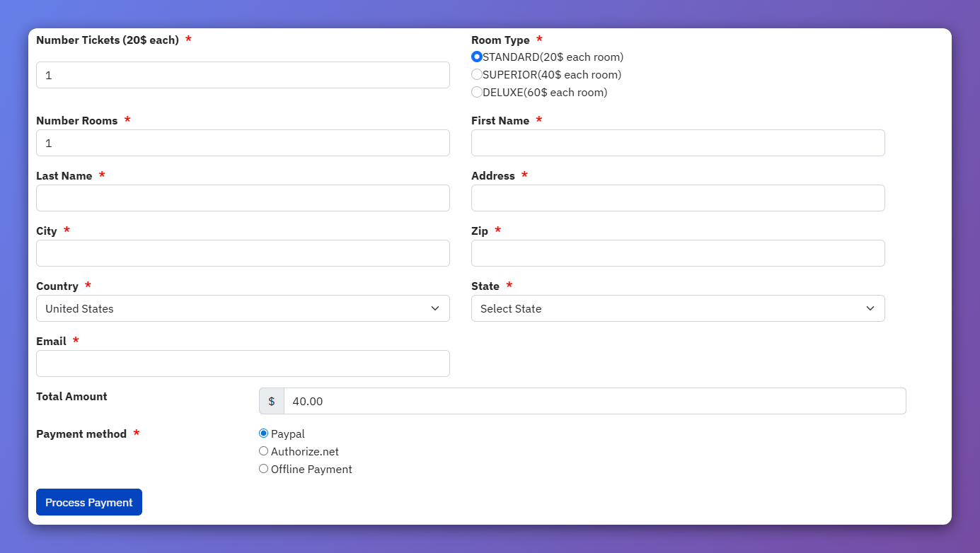This screenshot has width=980, height=553.
Task: Choose Authorize.net payment method
Action: [x=264, y=451]
